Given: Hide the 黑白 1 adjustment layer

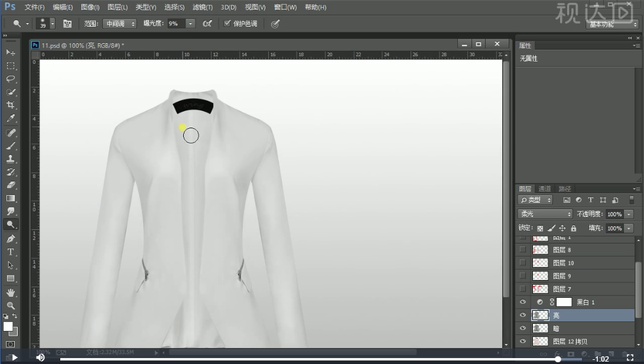Looking at the screenshot, I should point(522,302).
